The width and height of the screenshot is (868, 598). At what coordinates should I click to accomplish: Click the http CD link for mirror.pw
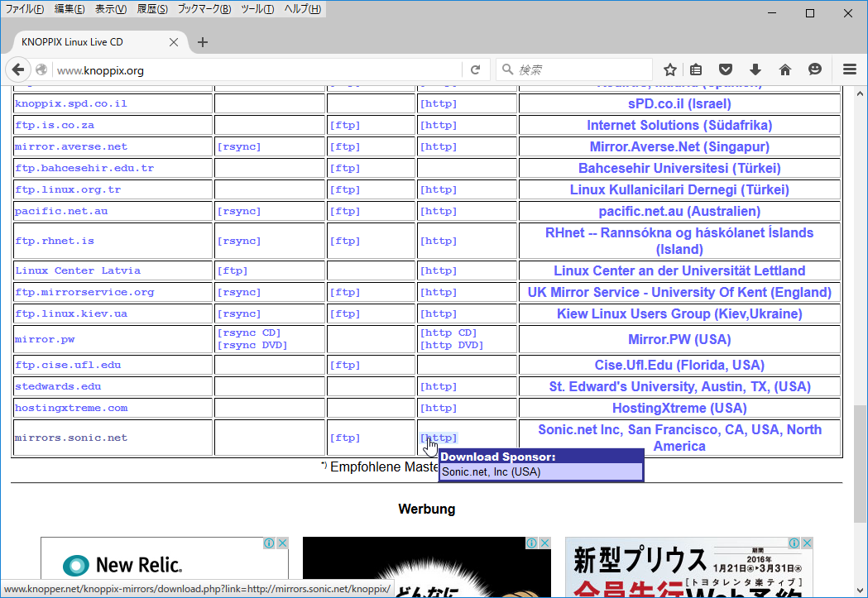(448, 332)
